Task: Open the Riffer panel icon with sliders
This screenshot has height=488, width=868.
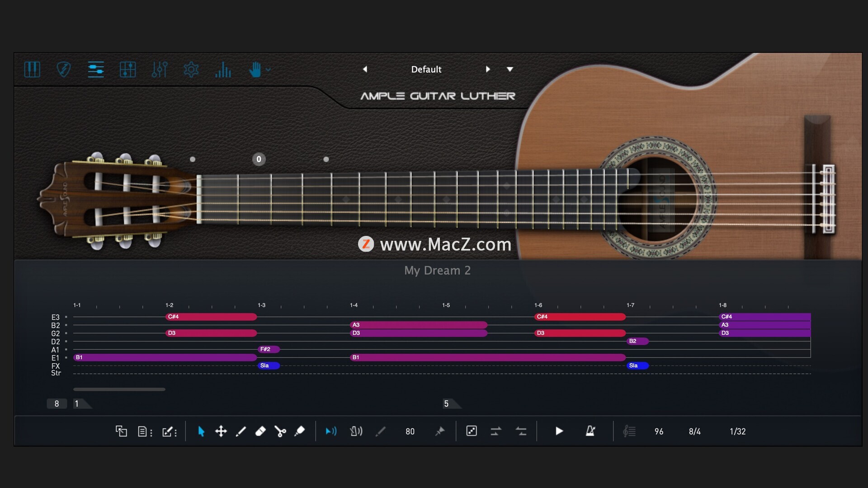Action: (96, 70)
